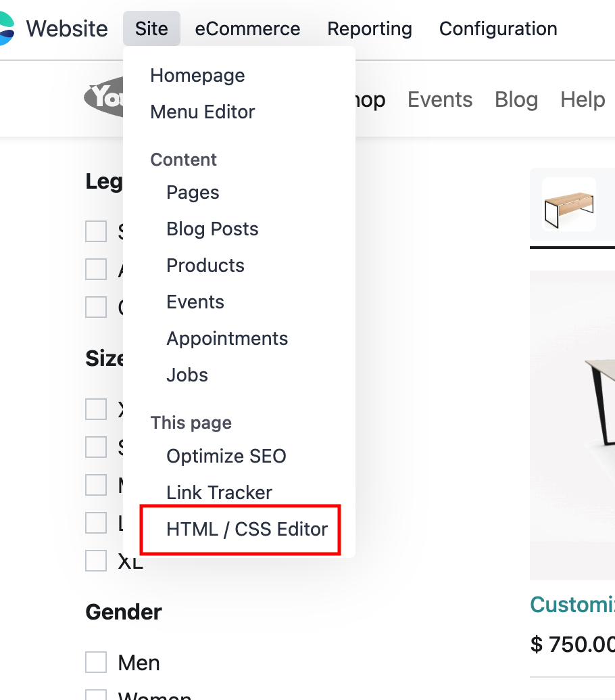Open the eCommerce menu
Image resolution: width=615 pixels, height=700 pixels.
(247, 29)
